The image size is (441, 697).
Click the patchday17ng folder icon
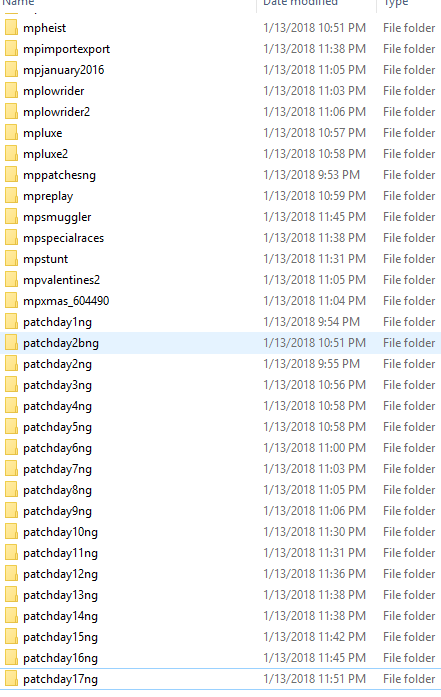(x=11, y=679)
